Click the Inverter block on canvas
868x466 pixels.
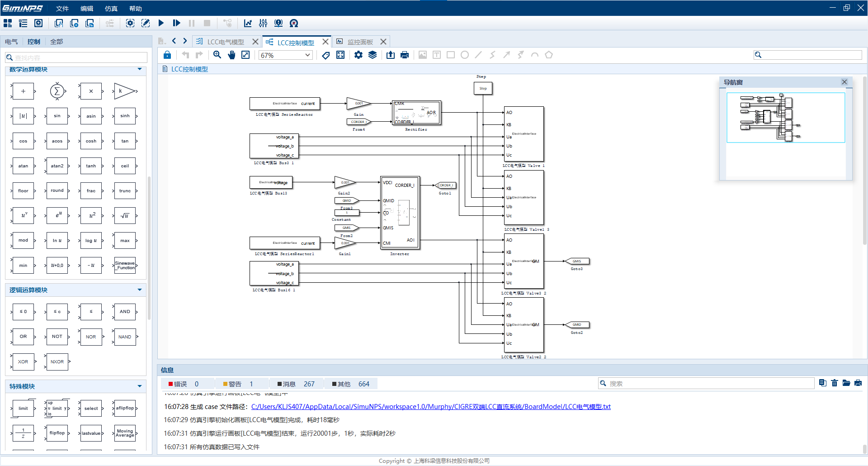tap(400, 213)
